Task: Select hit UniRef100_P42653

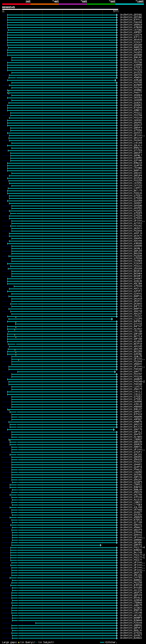Action: click(131, 53)
